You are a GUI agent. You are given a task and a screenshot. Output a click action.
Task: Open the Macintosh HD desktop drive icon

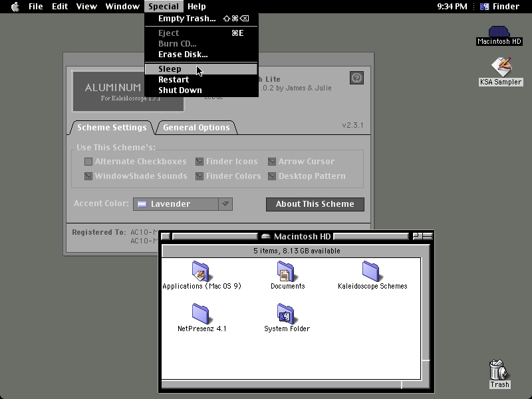click(x=499, y=35)
